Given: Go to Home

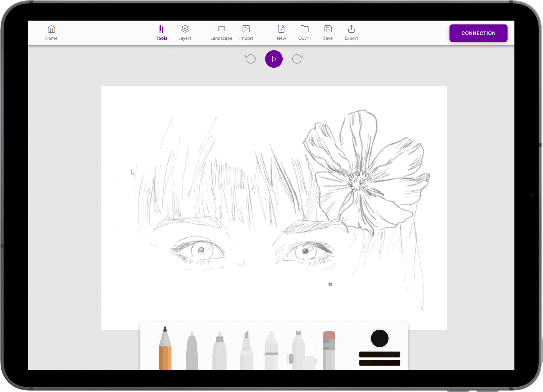Looking at the screenshot, I should [x=51, y=33].
